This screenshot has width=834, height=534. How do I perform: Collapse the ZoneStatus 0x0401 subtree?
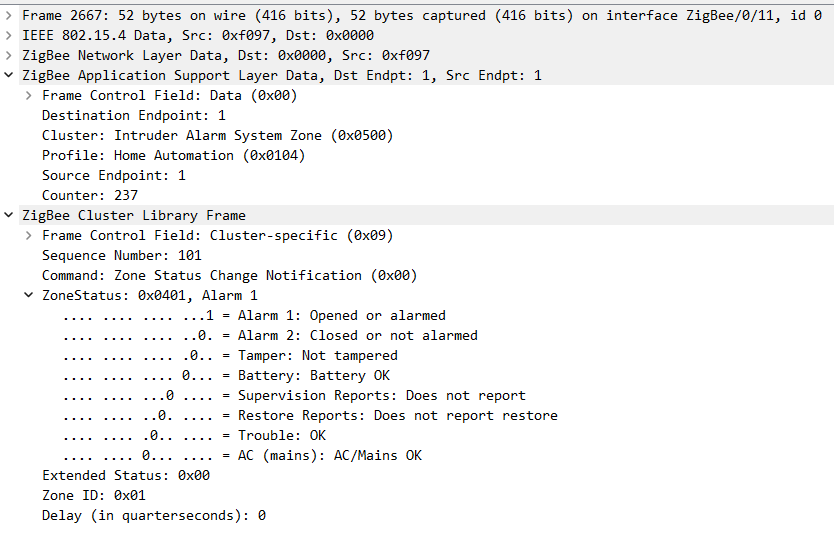tap(29, 296)
